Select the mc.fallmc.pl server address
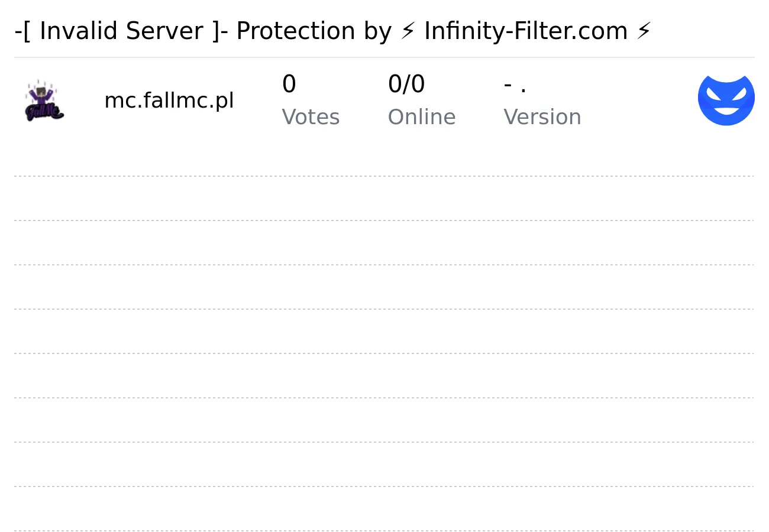Screen dimensions: 769x532 click(169, 100)
